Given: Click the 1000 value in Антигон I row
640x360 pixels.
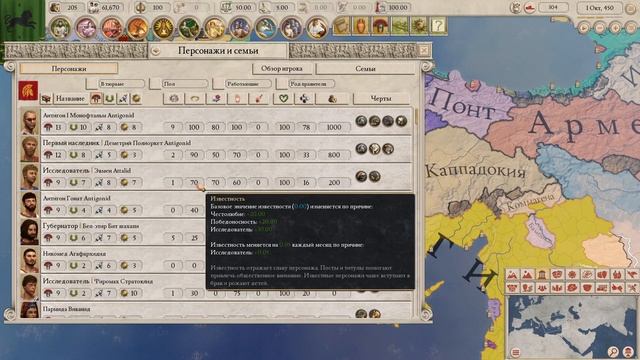Looking at the screenshot, I should click(x=334, y=127).
